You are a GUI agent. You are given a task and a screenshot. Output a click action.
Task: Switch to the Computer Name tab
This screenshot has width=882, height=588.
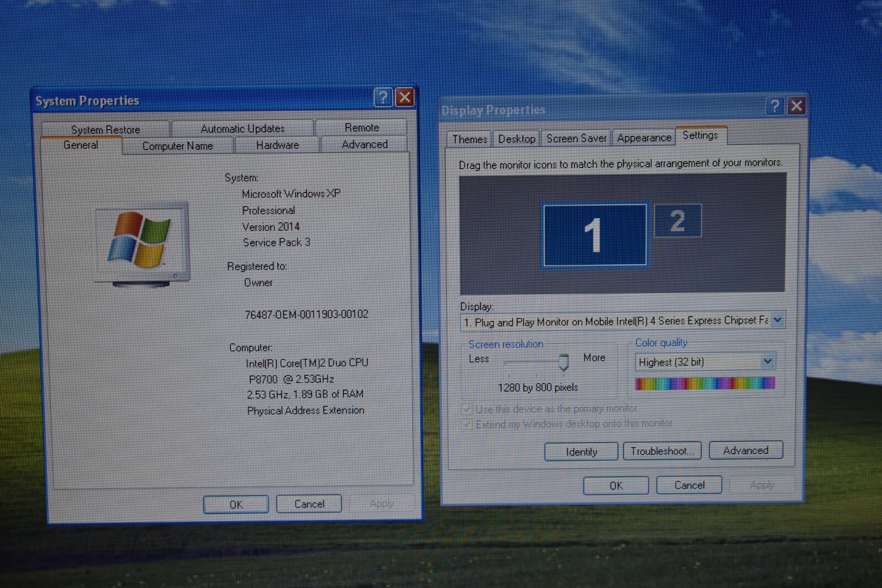pos(178,146)
